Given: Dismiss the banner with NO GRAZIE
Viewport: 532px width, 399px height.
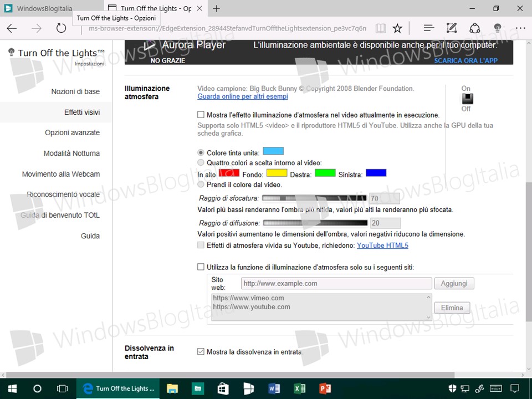Looking at the screenshot, I should pos(168,60).
